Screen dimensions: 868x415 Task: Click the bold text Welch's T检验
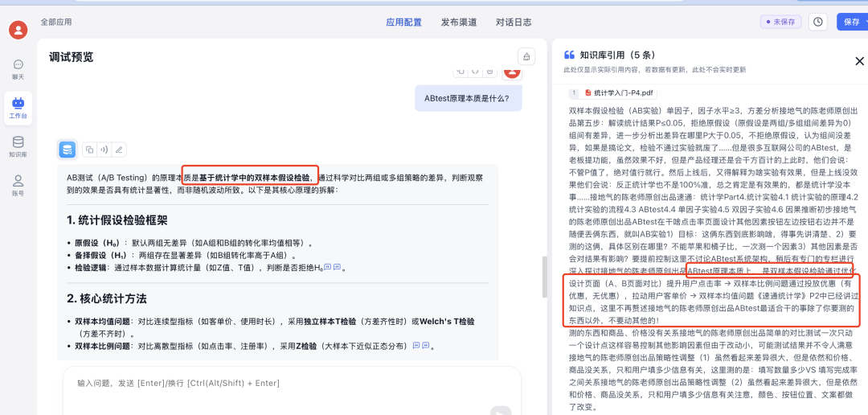(448, 322)
